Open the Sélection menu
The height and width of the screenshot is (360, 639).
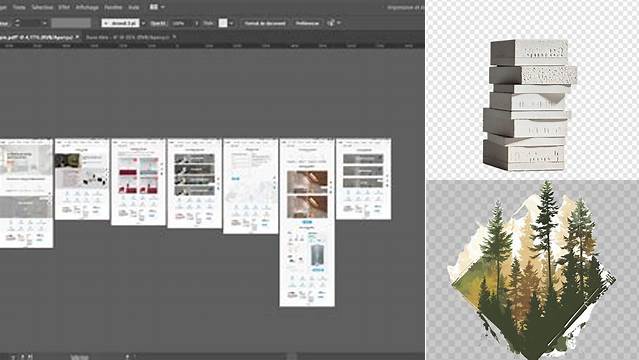coord(42,7)
